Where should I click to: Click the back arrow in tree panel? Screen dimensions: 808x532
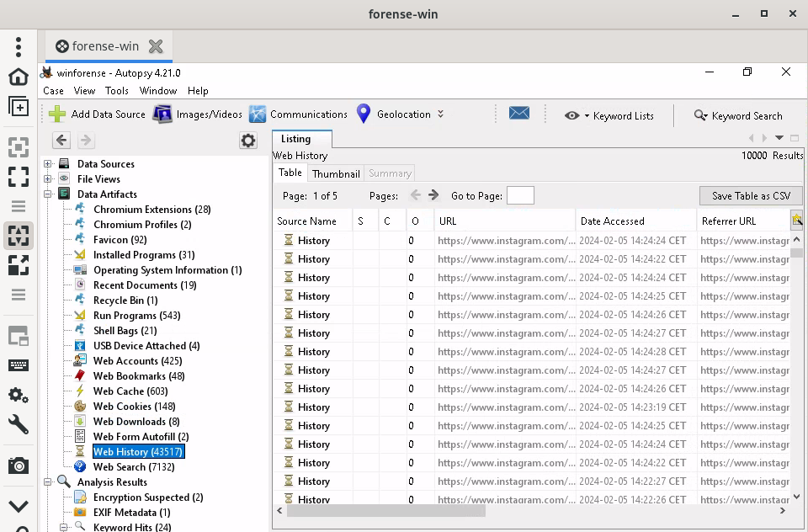click(61, 141)
